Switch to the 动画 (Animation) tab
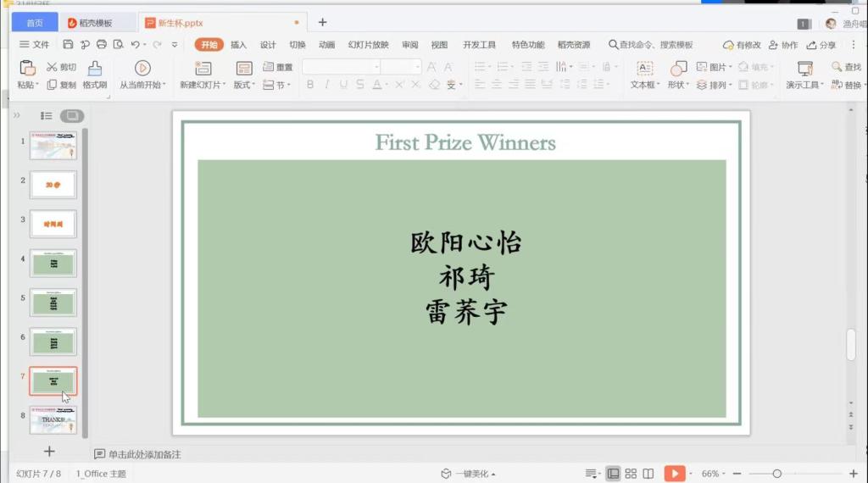The width and height of the screenshot is (868, 483). click(326, 45)
